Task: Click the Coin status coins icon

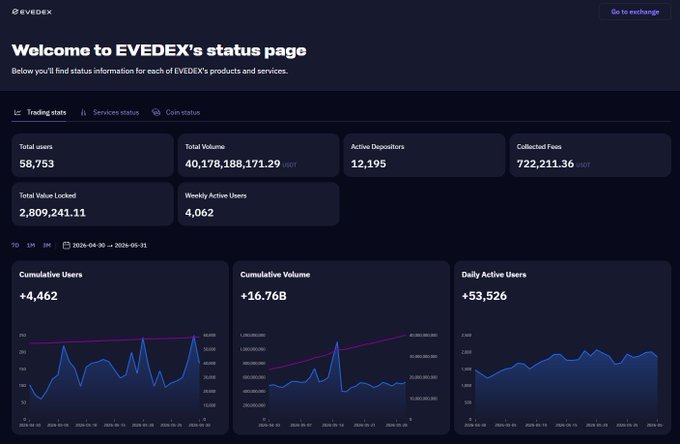Action: click(x=156, y=112)
